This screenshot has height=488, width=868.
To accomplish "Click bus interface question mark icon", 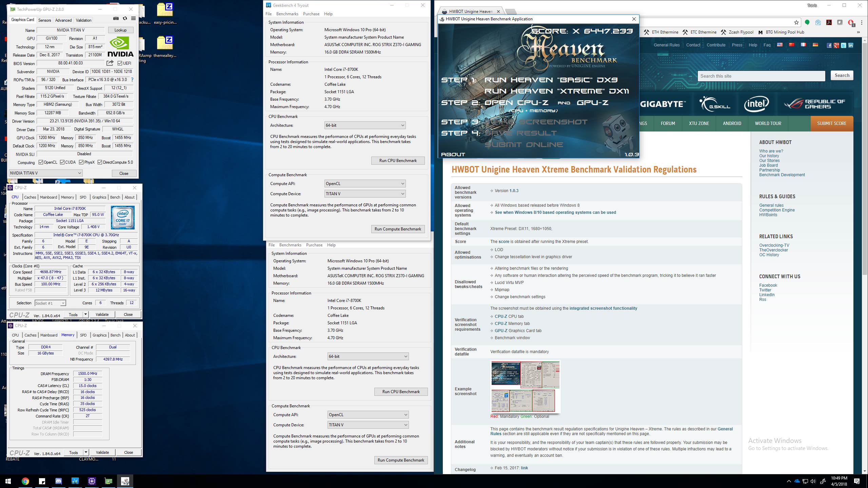I will click(x=132, y=80).
